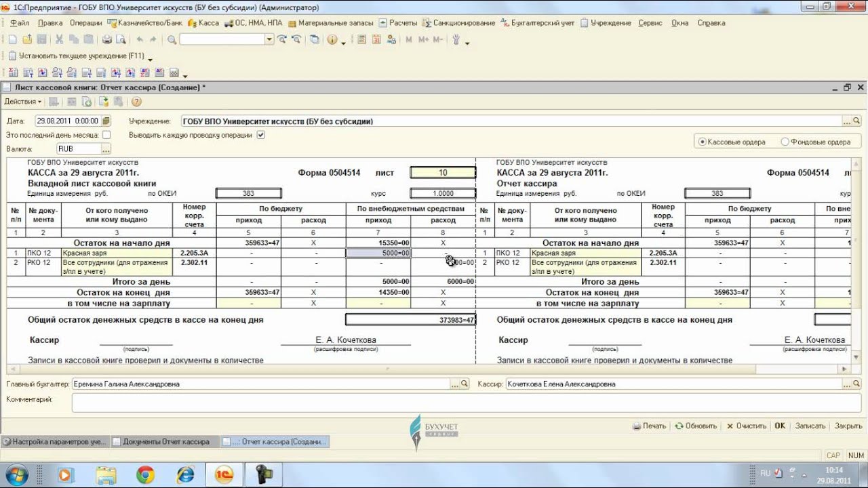This screenshot has width=868, height=488.
Task: Expand arrow next to 'Установить текущее учреждение'
Action: coord(150,58)
